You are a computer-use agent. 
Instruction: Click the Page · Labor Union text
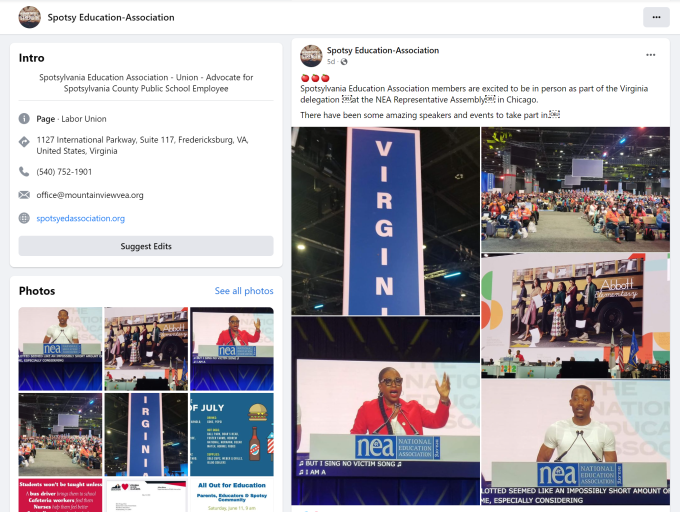tap(71, 119)
